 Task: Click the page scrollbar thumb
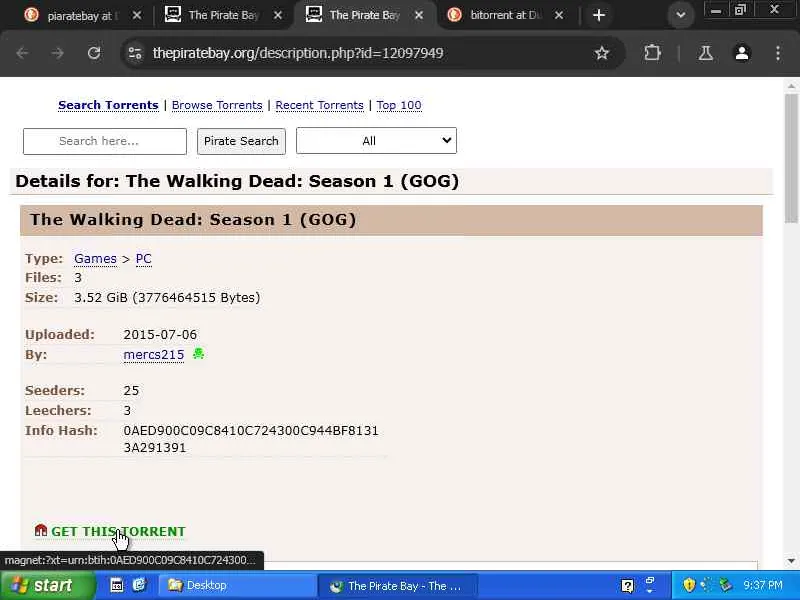click(791, 158)
